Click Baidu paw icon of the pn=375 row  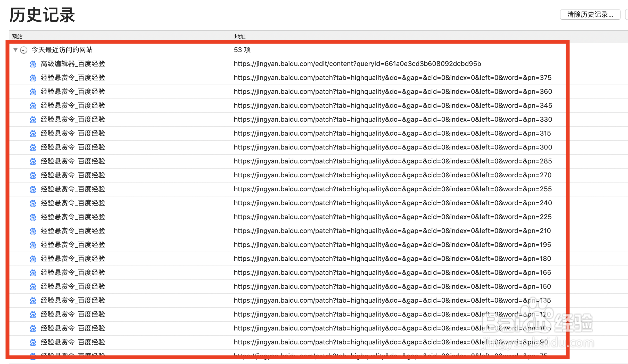tap(33, 78)
